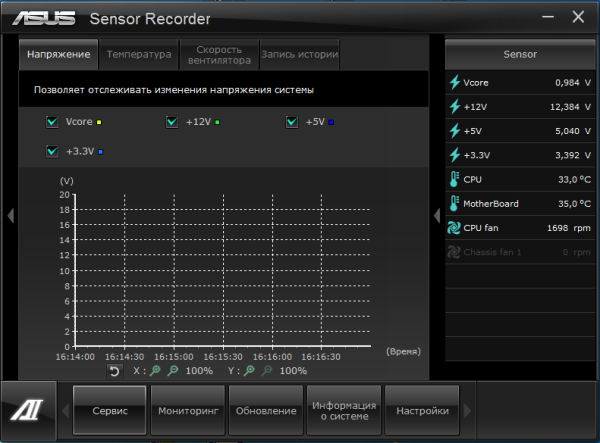Open the Мониторинг button
Viewport: 600px width, 443px height.
point(188,410)
